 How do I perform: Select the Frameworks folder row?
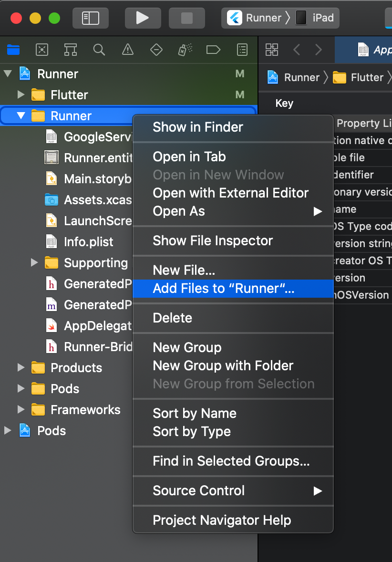pyautogui.click(x=66, y=410)
